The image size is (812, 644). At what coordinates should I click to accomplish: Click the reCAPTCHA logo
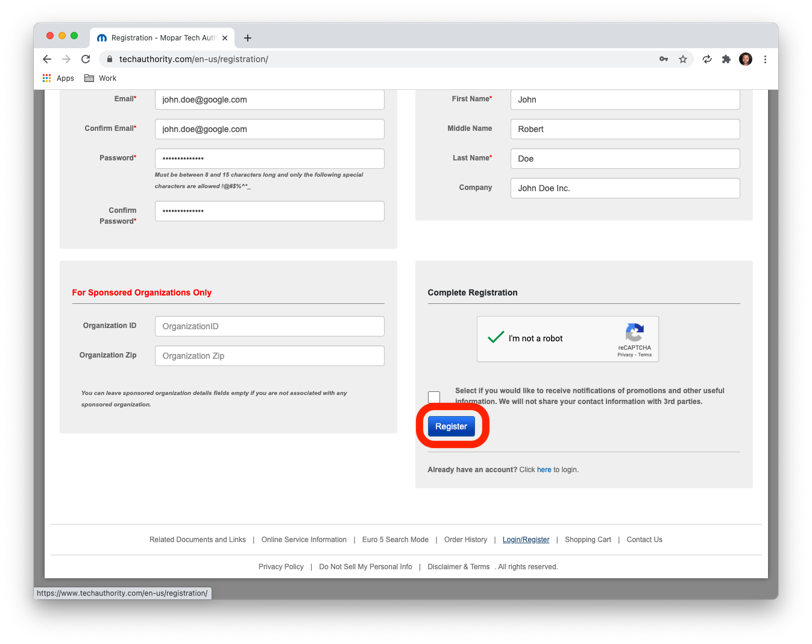[635, 333]
